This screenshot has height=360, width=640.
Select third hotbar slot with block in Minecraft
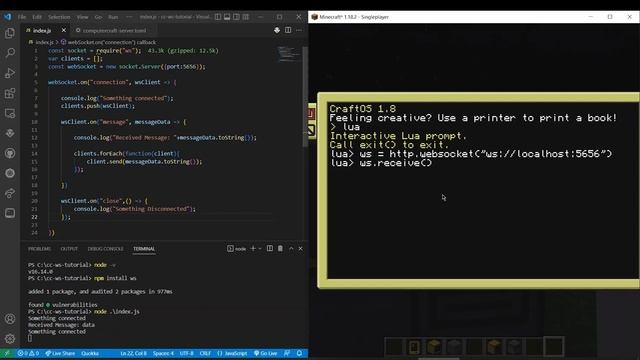[434, 347]
